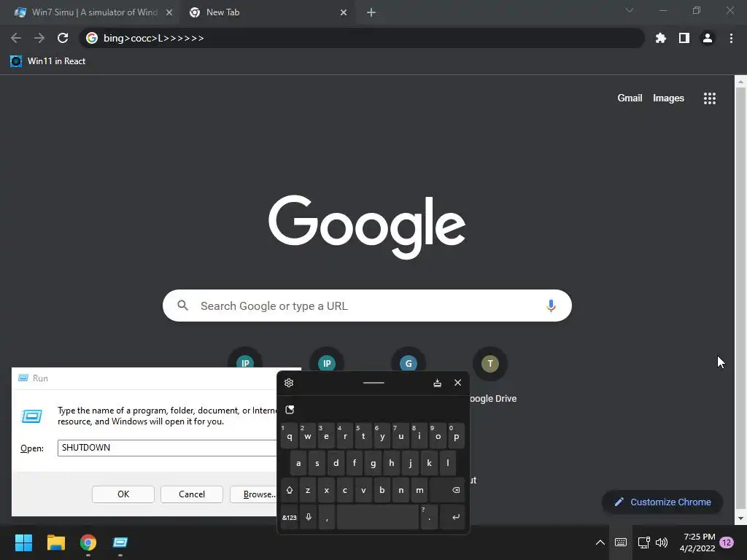Tap the period key on touch keyboard

tap(429, 517)
